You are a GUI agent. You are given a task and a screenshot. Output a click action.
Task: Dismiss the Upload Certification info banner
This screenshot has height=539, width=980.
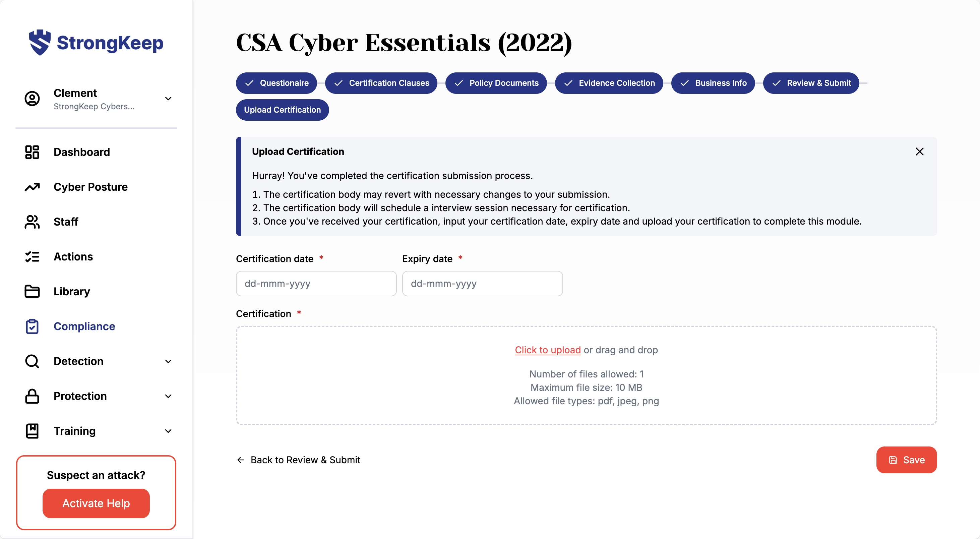919,152
